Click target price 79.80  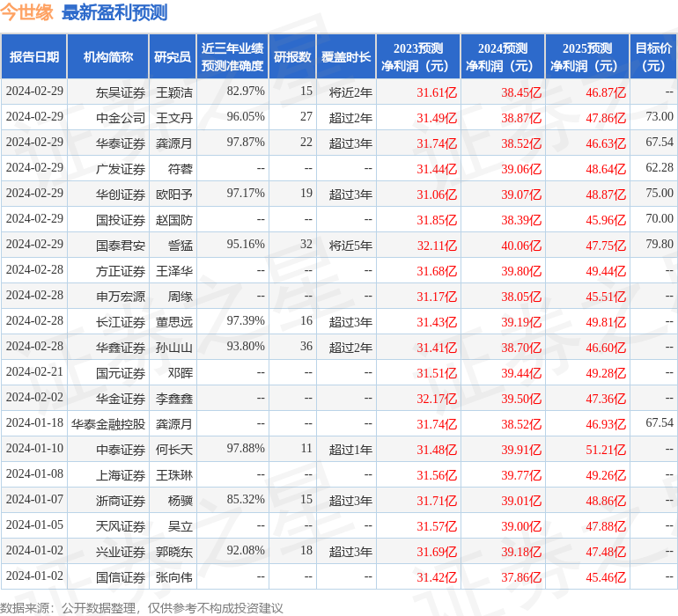pos(660,244)
